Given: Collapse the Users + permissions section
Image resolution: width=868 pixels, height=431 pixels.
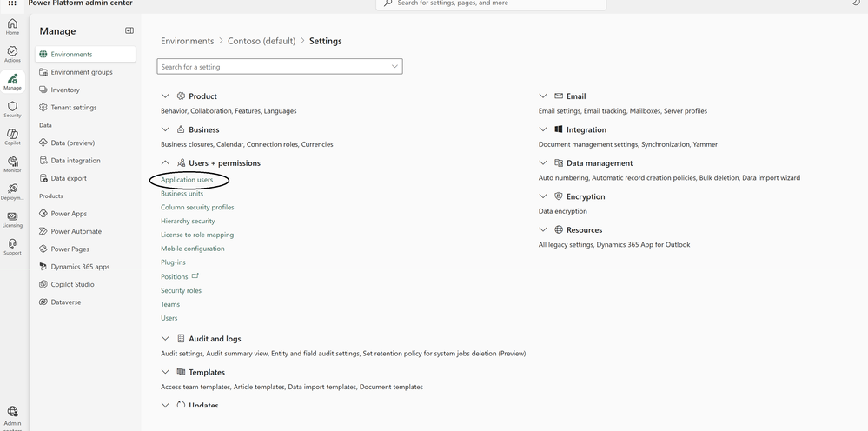Looking at the screenshot, I should [165, 163].
